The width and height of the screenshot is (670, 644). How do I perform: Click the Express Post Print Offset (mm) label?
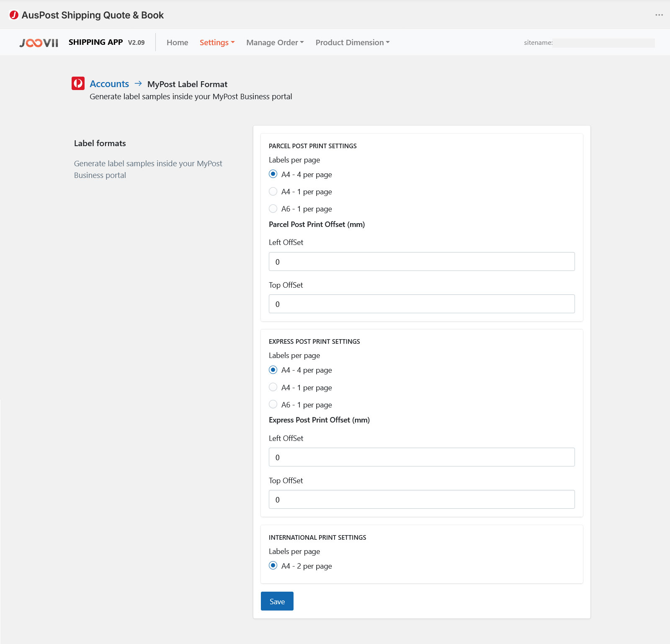pos(319,420)
